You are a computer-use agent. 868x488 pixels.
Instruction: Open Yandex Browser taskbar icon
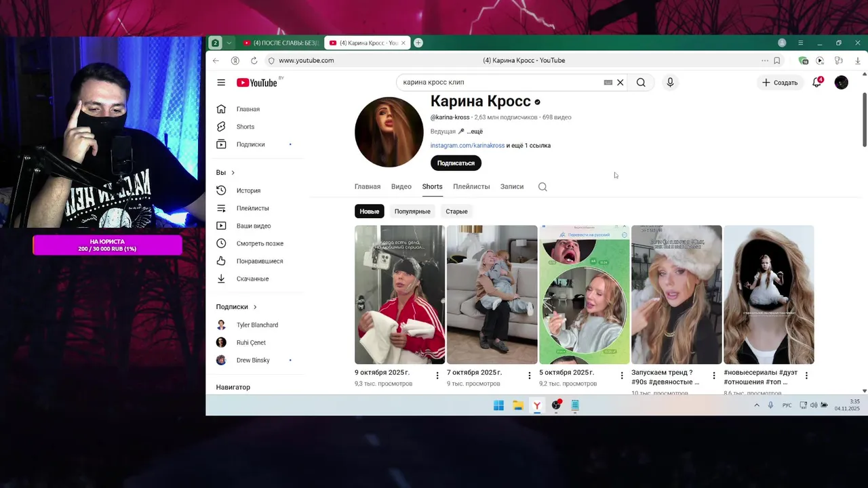coord(537,405)
